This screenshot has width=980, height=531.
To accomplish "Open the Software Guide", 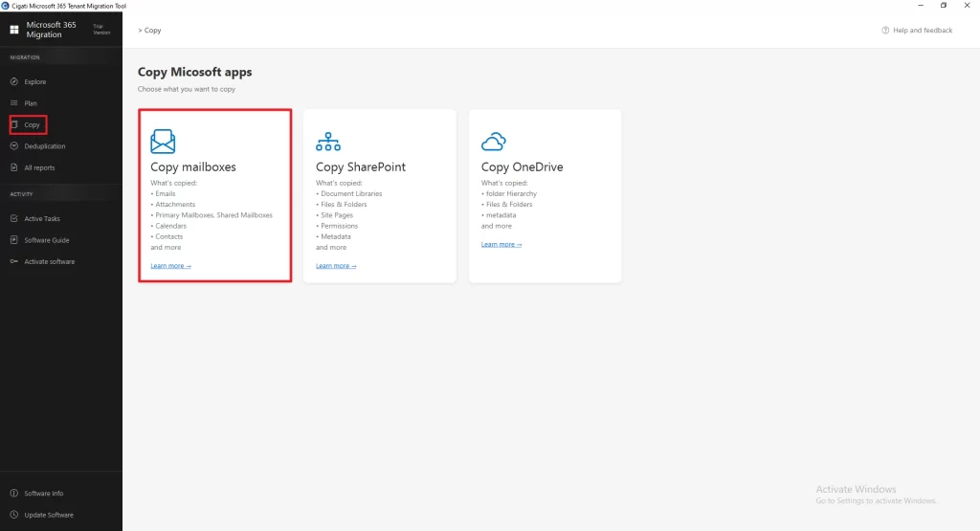I will click(x=46, y=240).
